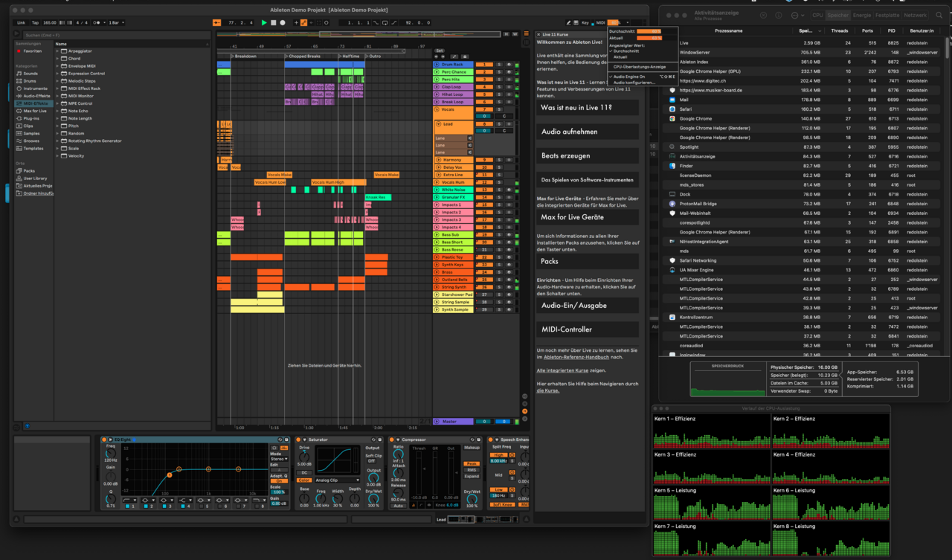This screenshot has width=952, height=560.
Task: Click search icon in Aktivitätsanzeige toolbar
Action: pos(939,15)
